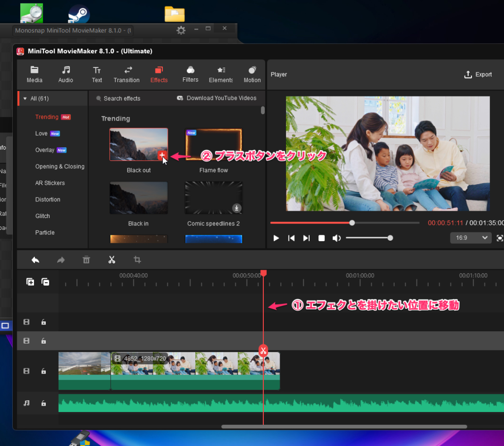Click the Export button
Screen dimensions: 504x446
(478, 75)
